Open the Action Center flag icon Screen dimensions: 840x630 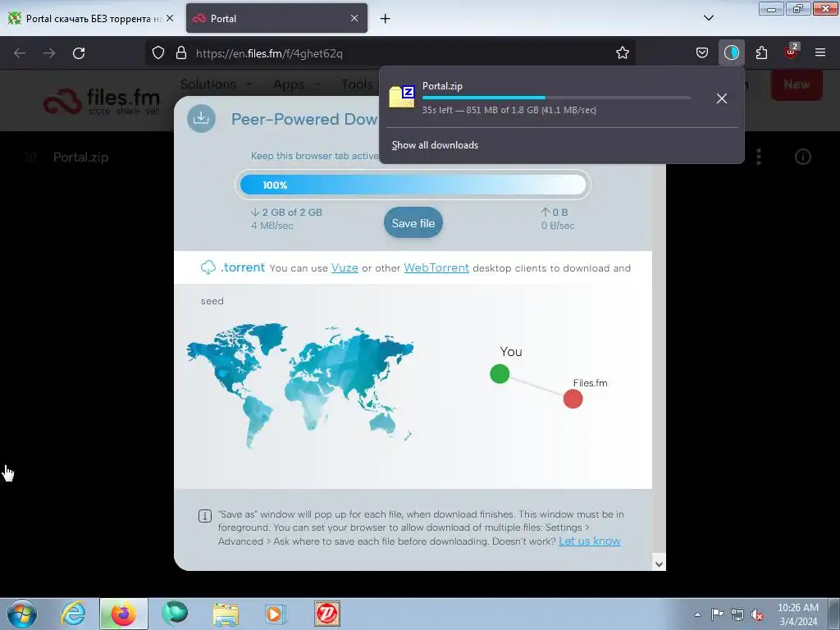717,614
